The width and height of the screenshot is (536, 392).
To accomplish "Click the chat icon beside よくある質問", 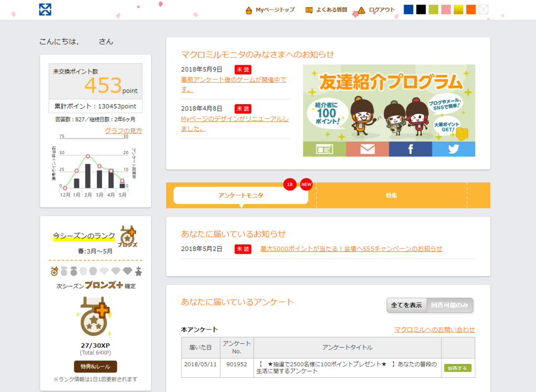I will pos(309,10).
